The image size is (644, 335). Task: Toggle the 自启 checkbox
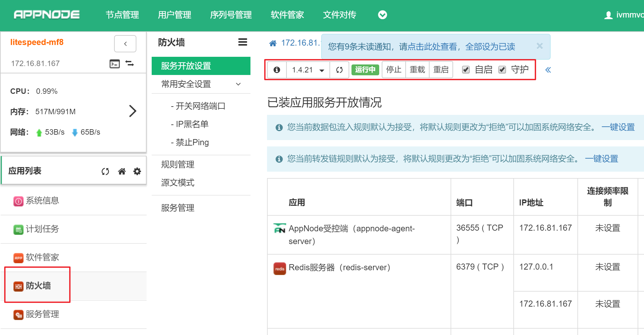tap(466, 70)
